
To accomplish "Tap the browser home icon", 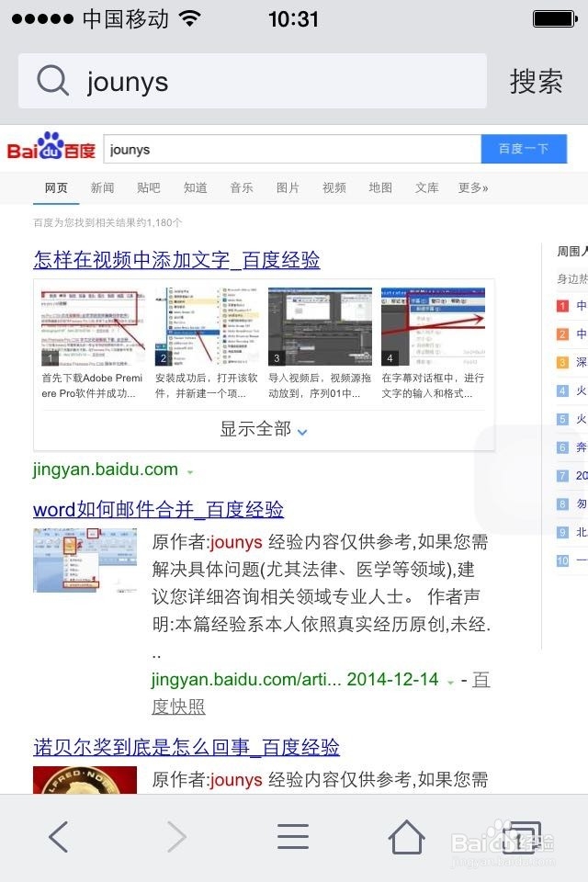I will [x=406, y=836].
